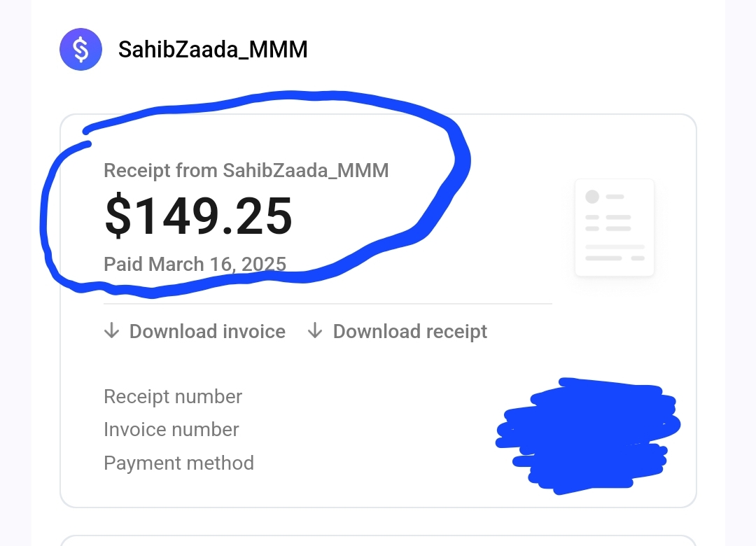Image resolution: width=756 pixels, height=546 pixels.
Task: Click the partially visible card at the bottom
Action: [x=378, y=540]
